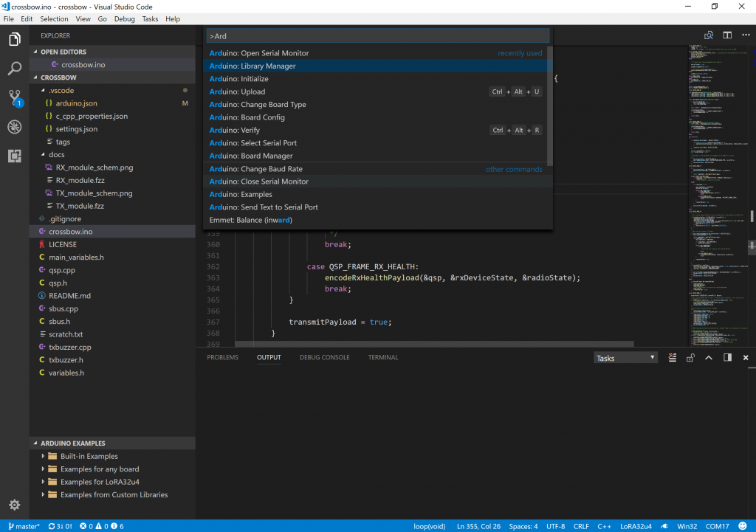This screenshot has height=532, width=756.
Task: Select the Search icon in activity bar
Action: [x=15, y=68]
